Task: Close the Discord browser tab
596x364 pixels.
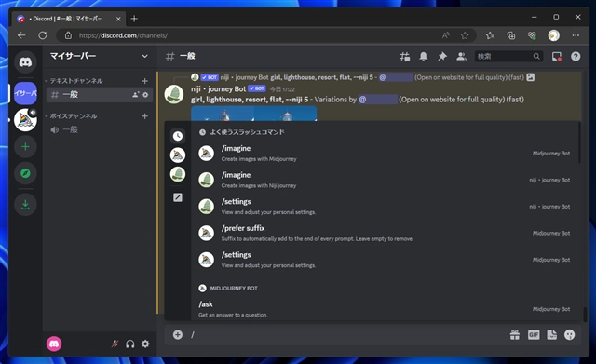Action: tap(118, 19)
